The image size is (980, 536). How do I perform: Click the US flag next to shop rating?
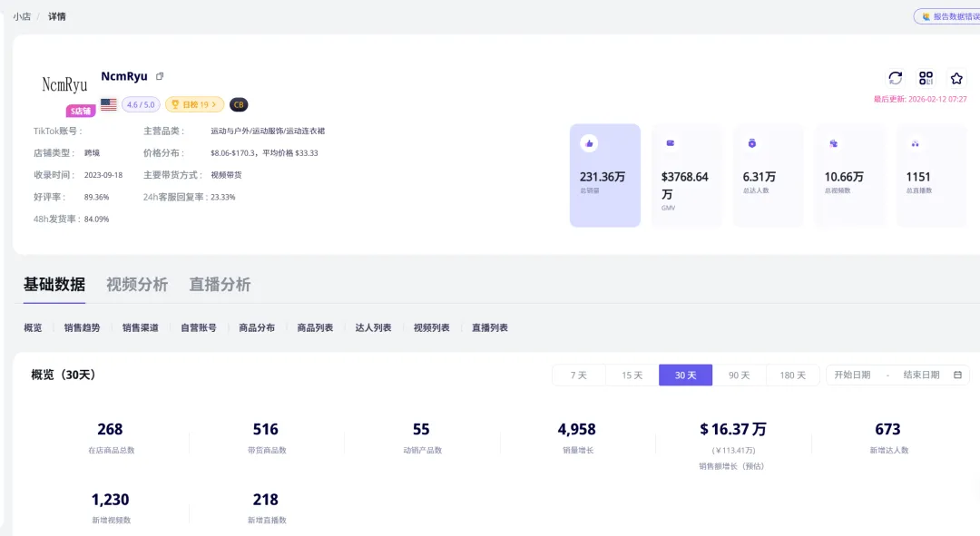(x=109, y=104)
